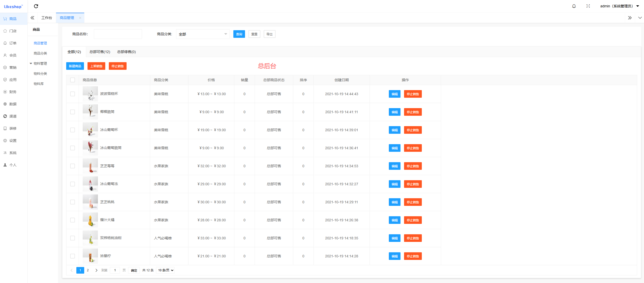Click the refresh icon in top bar
Viewport: 644px width, 283px height.
coord(36,6)
